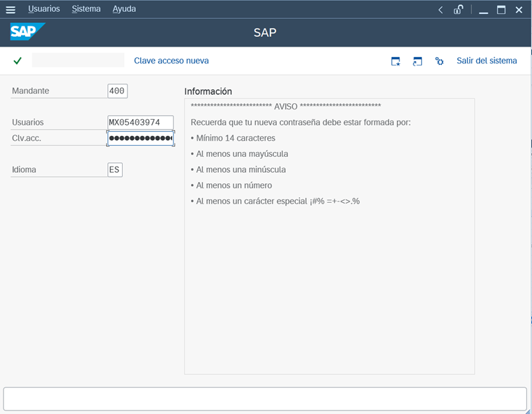Screen dimensions: 532x414
Task: Click the Idioma field with ES
Action: tap(115, 169)
